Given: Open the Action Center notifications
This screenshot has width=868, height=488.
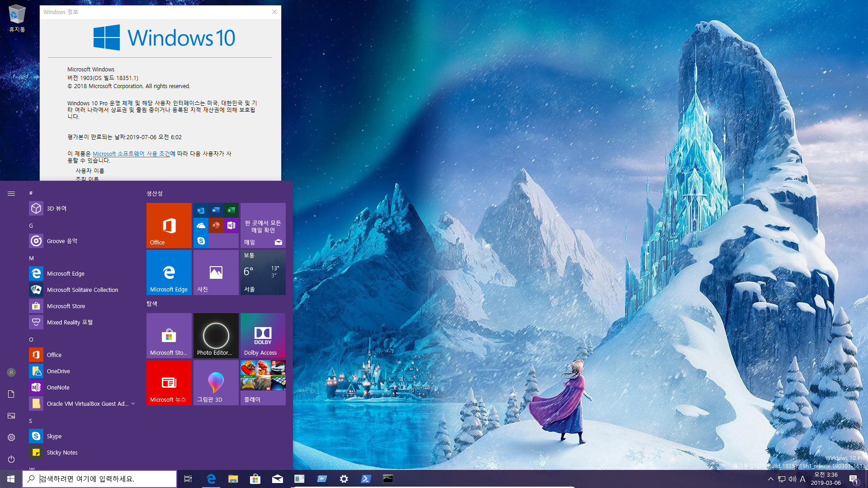Looking at the screenshot, I should pos(854,479).
